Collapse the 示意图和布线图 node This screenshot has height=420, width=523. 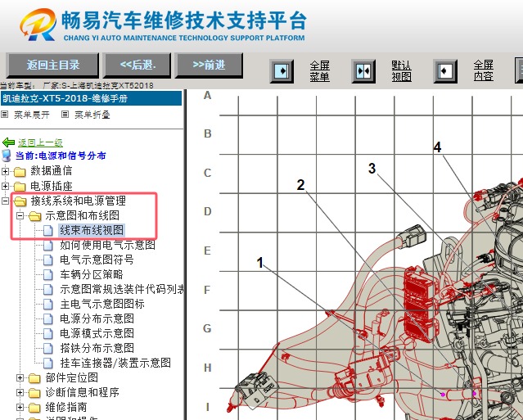(x=20, y=216)
